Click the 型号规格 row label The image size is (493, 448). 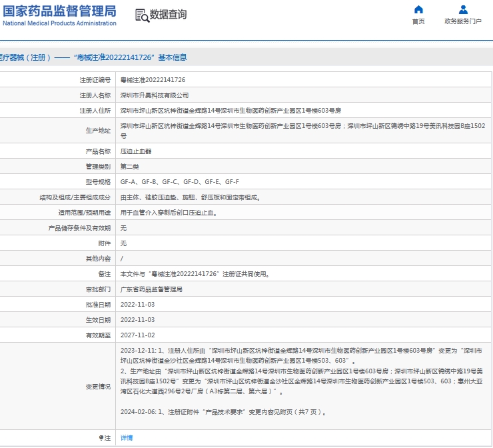coord(98,182)
